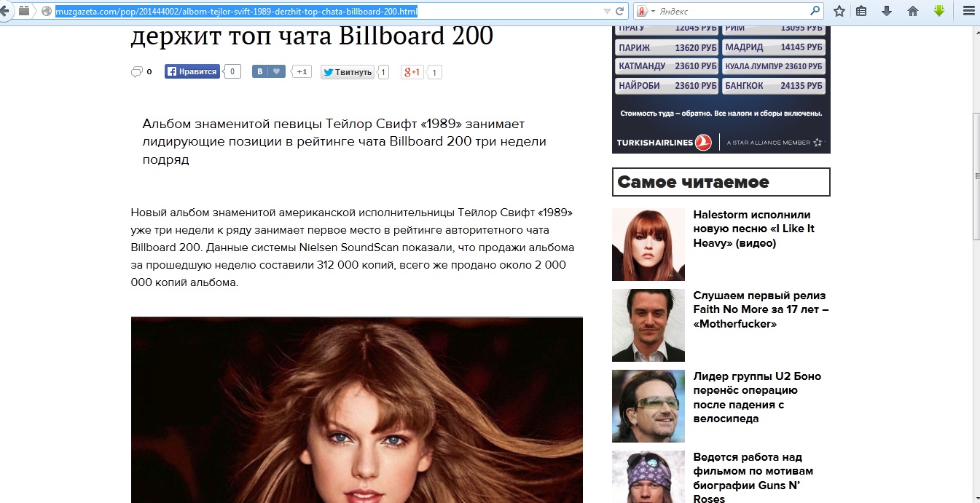Click the Halestorm red-haired singer thumbnail
This screenshot has height=503, width=980.
point(648,245)
